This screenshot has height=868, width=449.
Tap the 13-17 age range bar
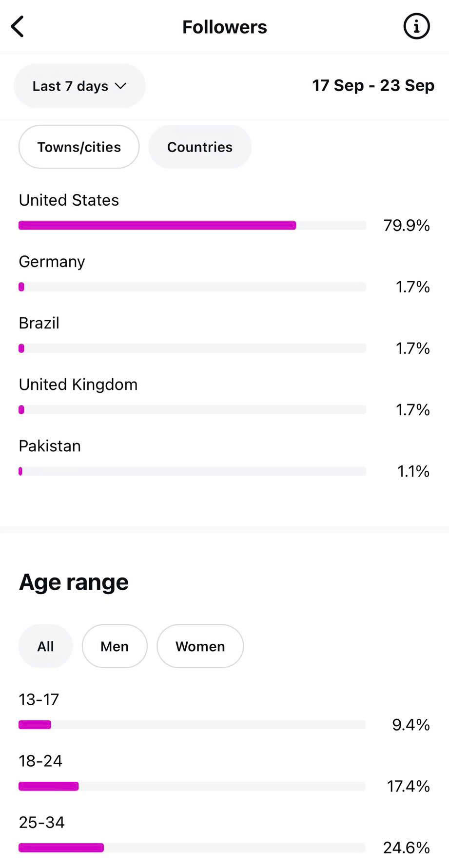(x=192, y=725)
